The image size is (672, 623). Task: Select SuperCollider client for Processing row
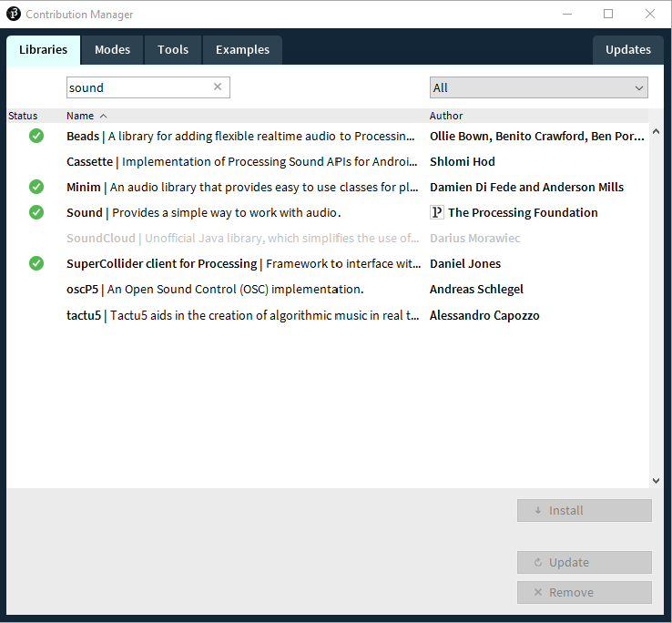click(328, 263)
